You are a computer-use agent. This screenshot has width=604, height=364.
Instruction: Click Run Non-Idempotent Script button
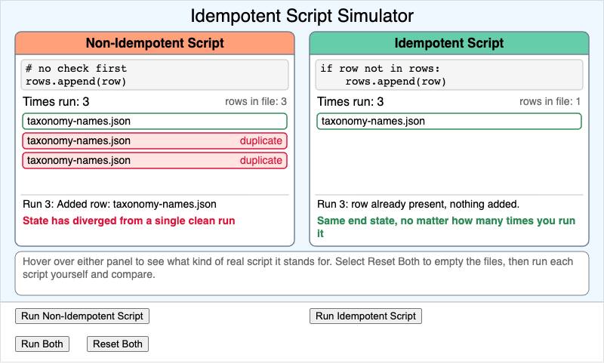(x=82, y=316)
